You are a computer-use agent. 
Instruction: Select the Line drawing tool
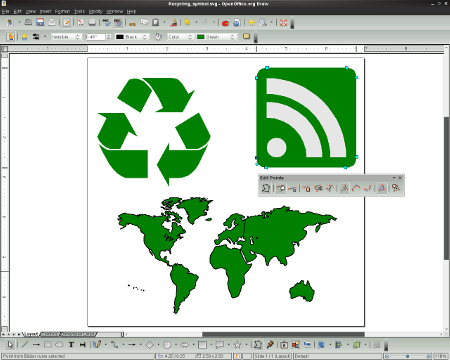point(24,345)
